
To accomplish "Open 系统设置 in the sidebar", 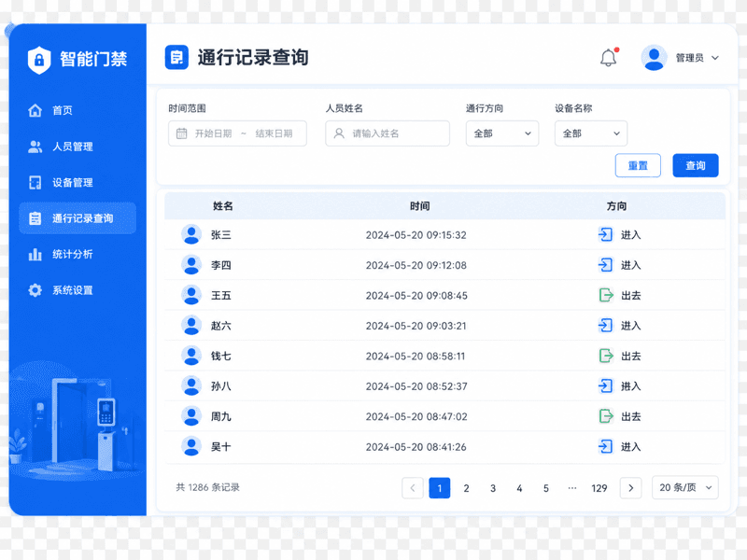I will coord(78,290).
